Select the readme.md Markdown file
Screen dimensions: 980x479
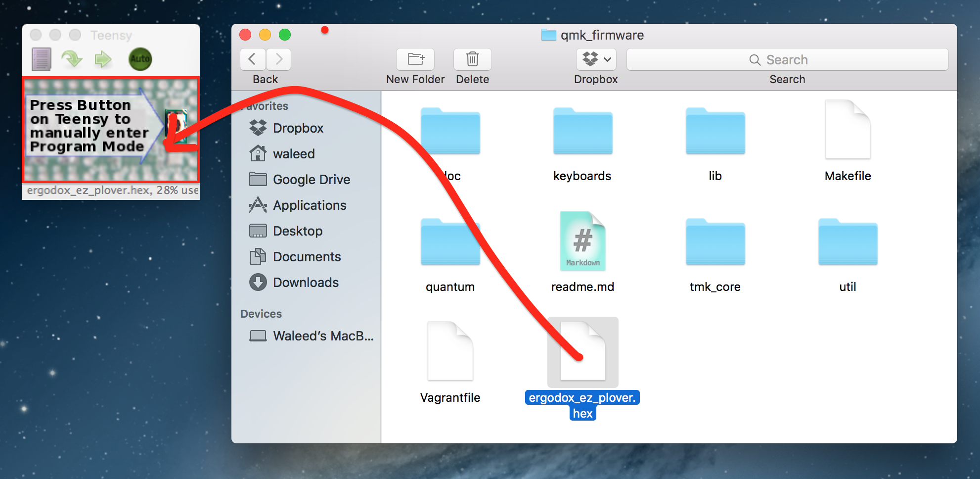(583, 241)
